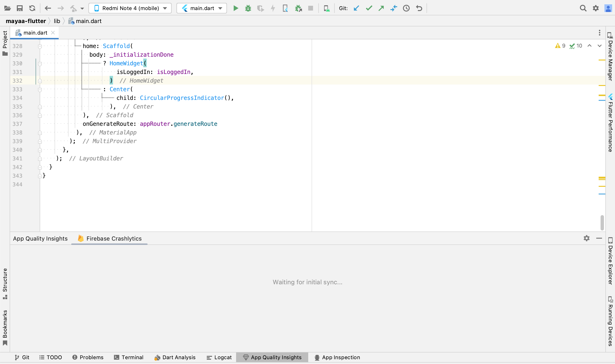Open the Dart Analysis bottom tab

(175, 357)
